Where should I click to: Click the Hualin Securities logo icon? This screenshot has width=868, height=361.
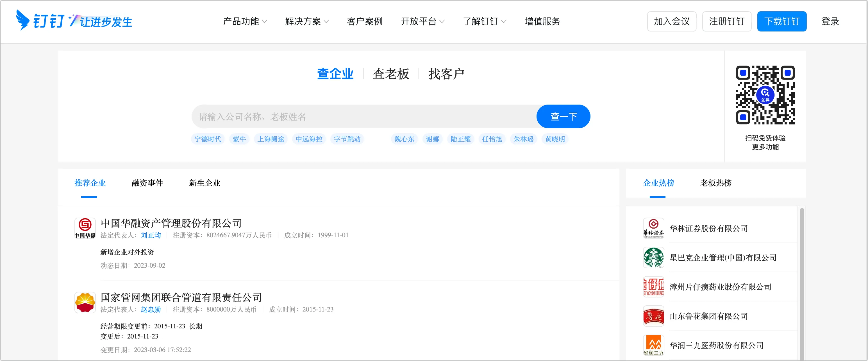pyautogui.click(x=653, y=228)
